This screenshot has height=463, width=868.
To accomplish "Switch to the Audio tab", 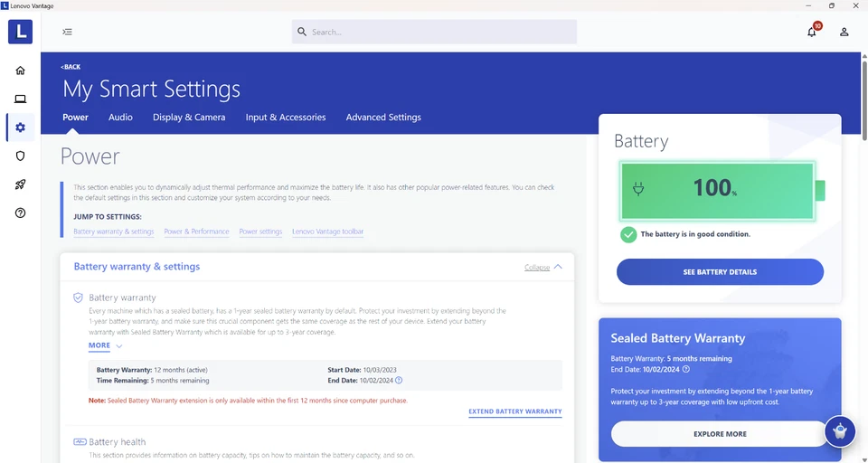I will click(x=120, y=118).
